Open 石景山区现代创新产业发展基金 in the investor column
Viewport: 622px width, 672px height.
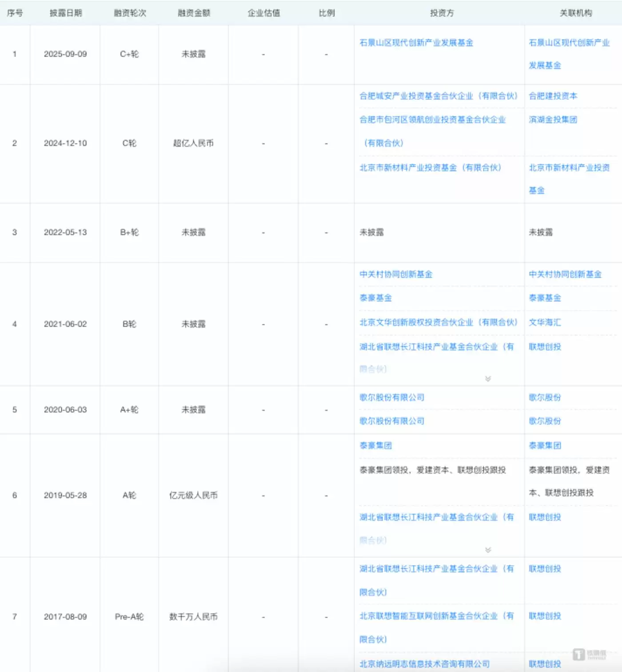coord(416,43)
